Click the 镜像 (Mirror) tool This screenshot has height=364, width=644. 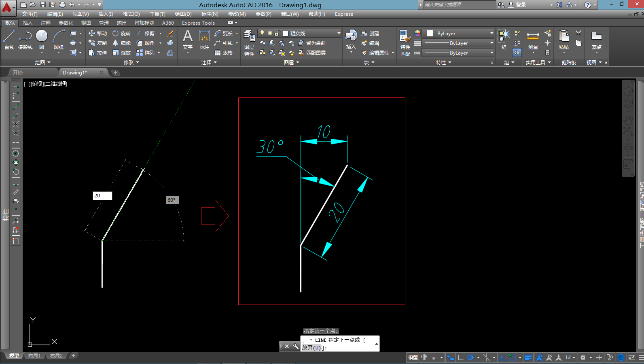[121, 43]
